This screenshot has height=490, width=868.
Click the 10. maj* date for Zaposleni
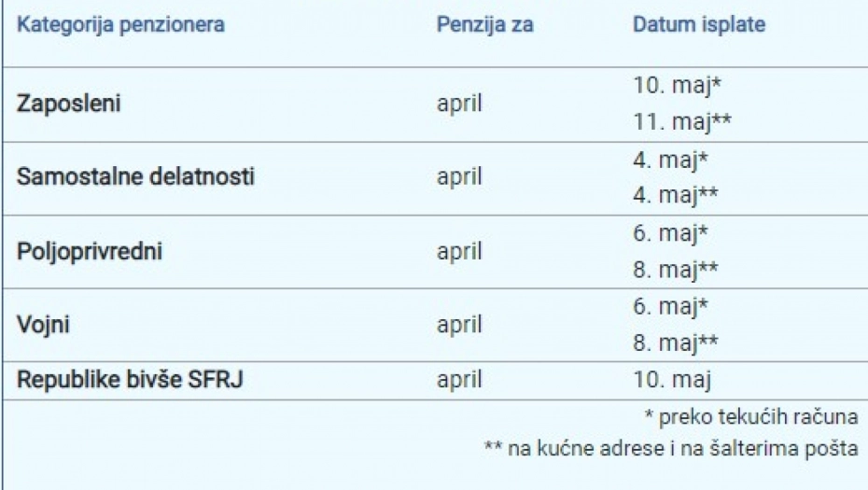(678, 86)
